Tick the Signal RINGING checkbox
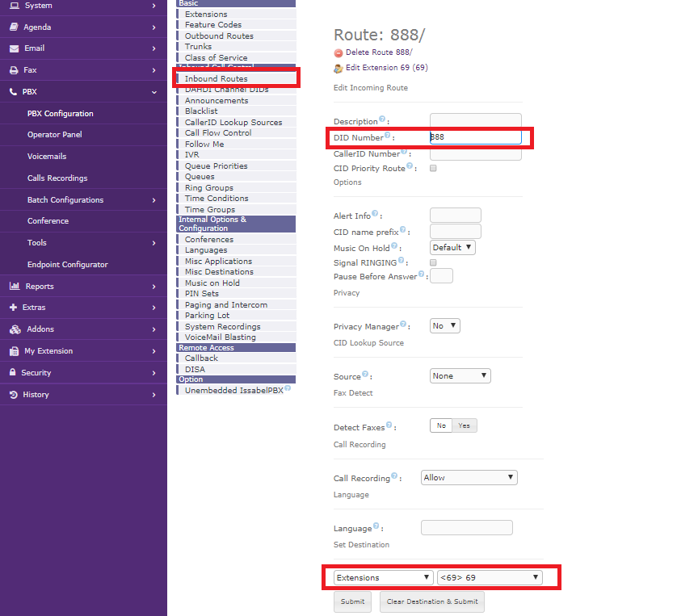The image size is (677, 616). coord(433,262)
